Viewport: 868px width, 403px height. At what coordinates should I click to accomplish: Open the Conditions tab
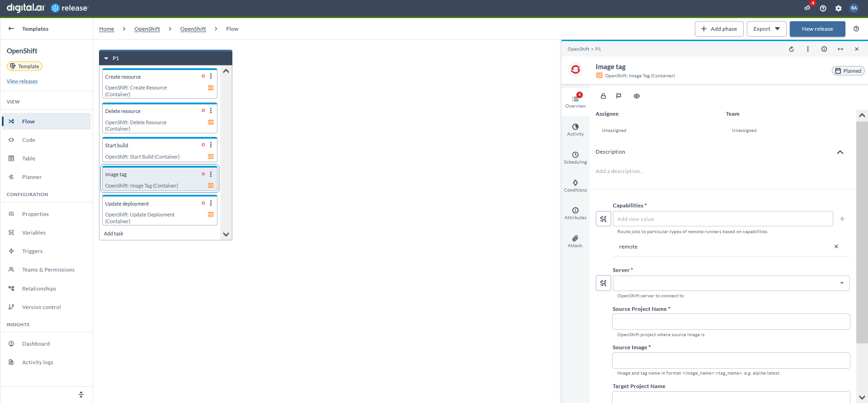575,185
